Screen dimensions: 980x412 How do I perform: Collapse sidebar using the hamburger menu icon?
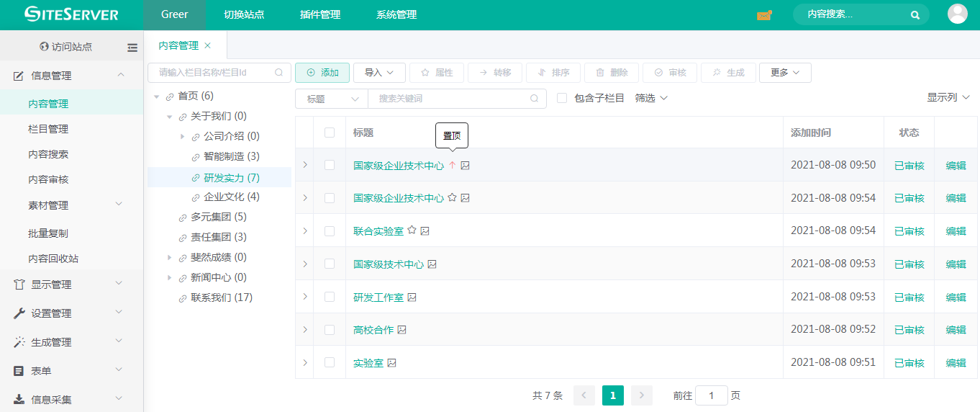point(132,48)
